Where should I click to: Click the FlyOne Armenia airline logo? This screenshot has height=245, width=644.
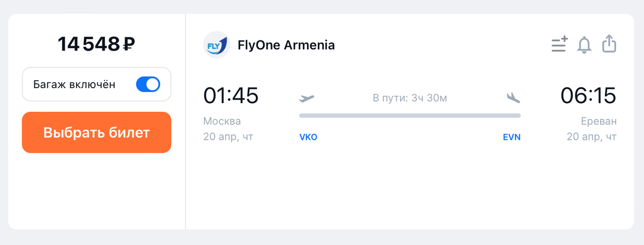pos(217,45)
